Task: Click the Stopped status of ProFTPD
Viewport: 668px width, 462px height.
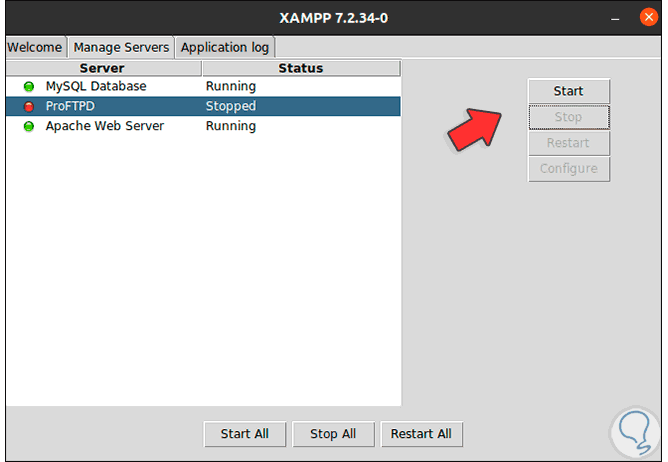Action: coord(231,106)
